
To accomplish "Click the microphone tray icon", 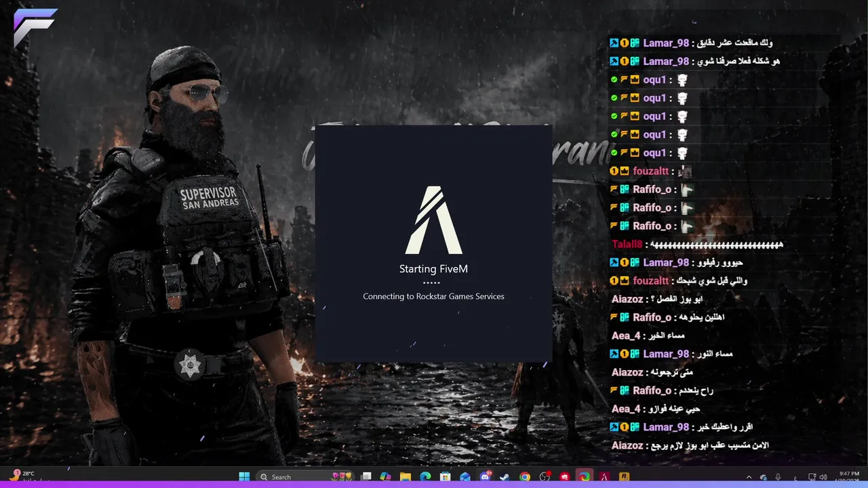I will 778,477.
